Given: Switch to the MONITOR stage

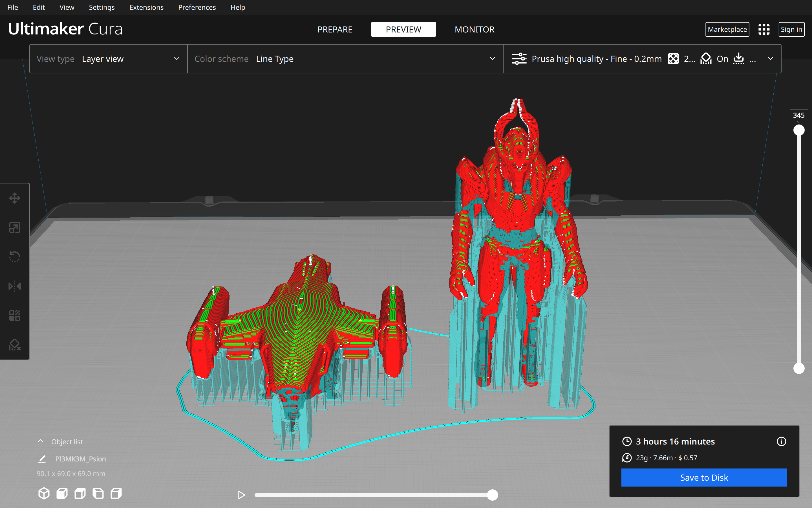Looking at the screenshot, I should pos(475,30).
